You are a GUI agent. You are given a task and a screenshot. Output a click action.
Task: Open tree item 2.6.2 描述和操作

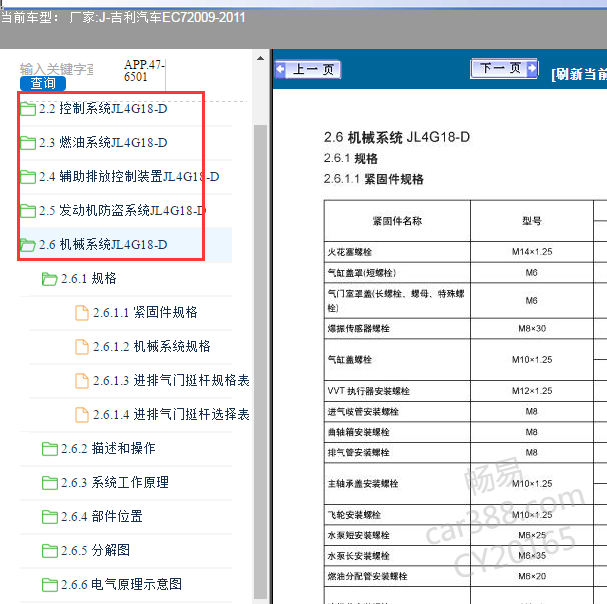pyautogui.click(x=108, y=449)
